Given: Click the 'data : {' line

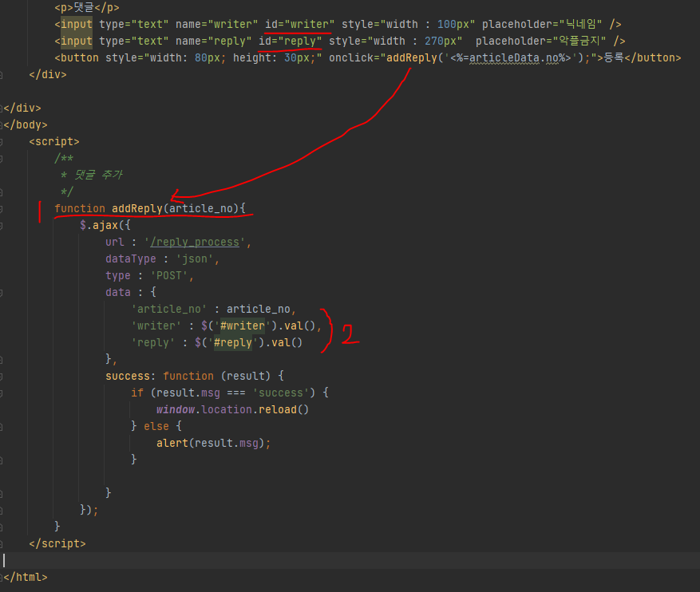Looking at the screenshot, I should [x=131, y=292].
